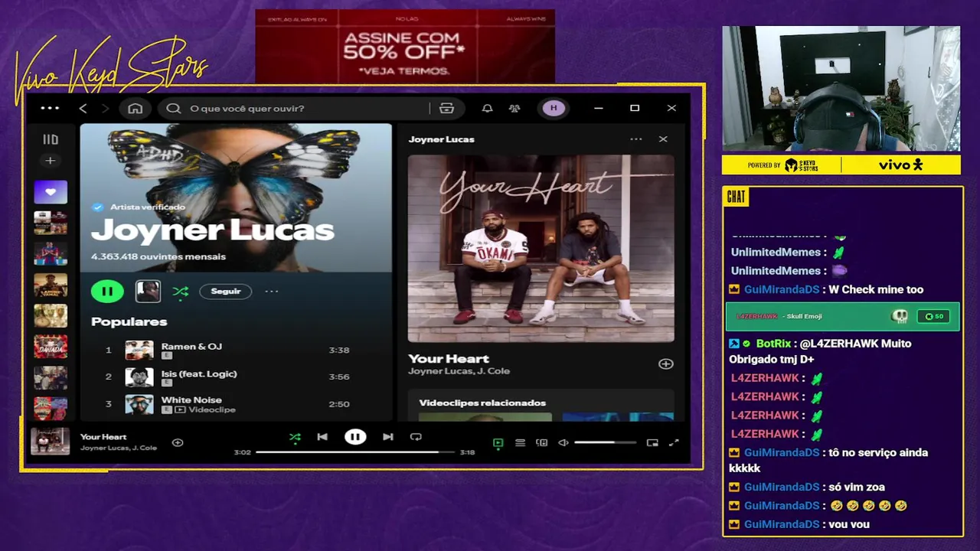Click BotRix username in chat

[773, 344]
